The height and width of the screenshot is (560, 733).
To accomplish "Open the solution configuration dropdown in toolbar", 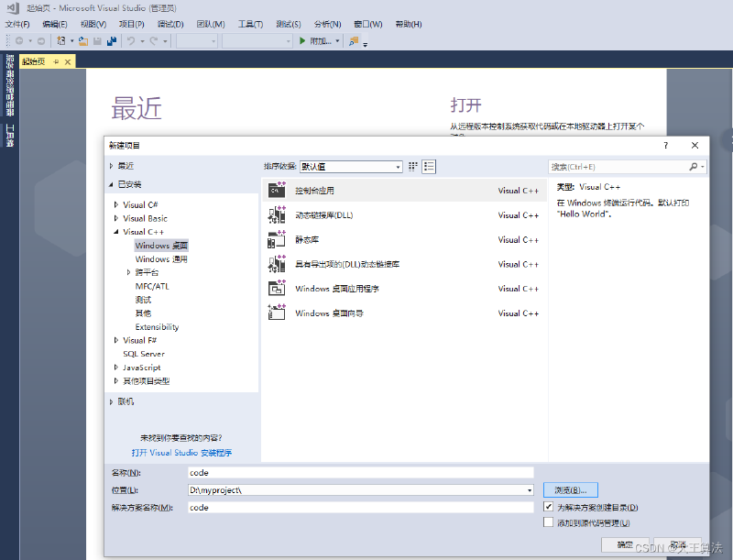I will 197,41.
